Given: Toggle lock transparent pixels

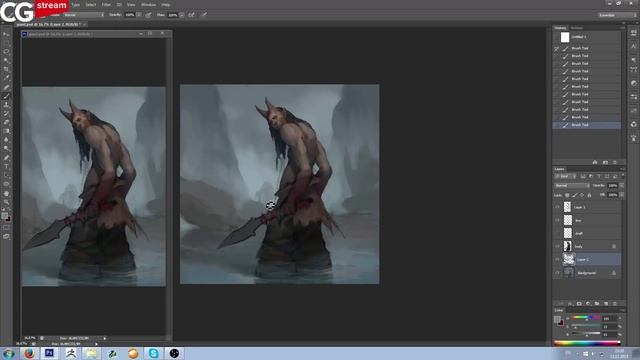Looking at the screenshot, I should click(x=567, y=196).
